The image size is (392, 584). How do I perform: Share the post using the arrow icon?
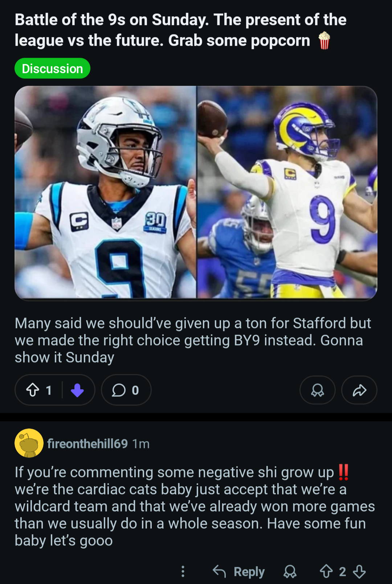359,390
